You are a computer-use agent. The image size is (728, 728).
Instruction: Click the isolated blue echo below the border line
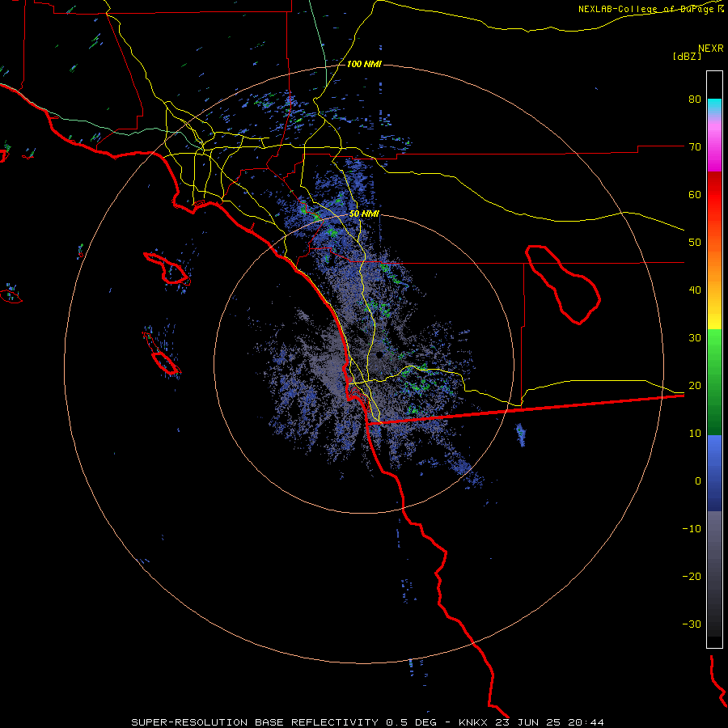coord(521,434)
